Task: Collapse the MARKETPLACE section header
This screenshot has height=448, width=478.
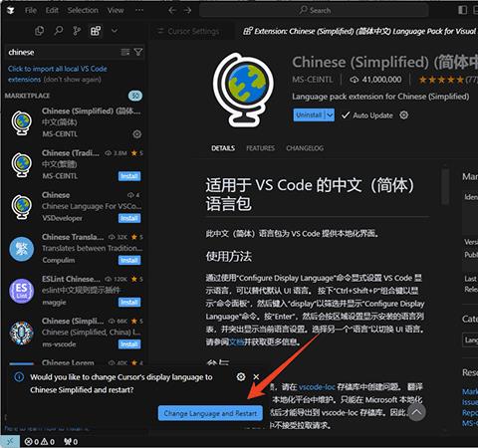Action: pyautogui.click(x=27, y=96)
